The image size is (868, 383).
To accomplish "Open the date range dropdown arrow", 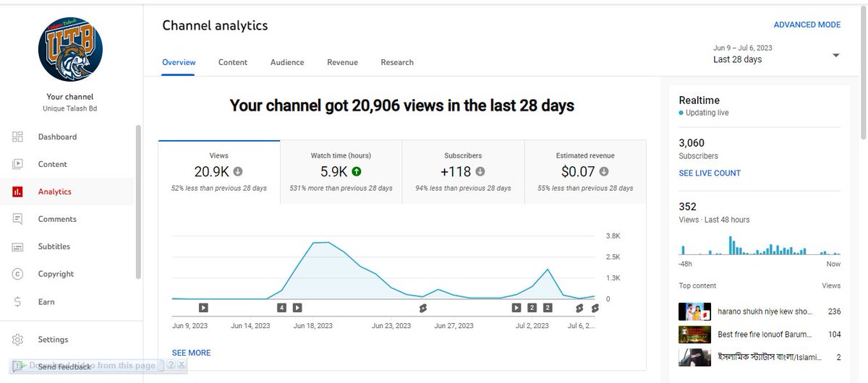I will click(x=836, y=56).
